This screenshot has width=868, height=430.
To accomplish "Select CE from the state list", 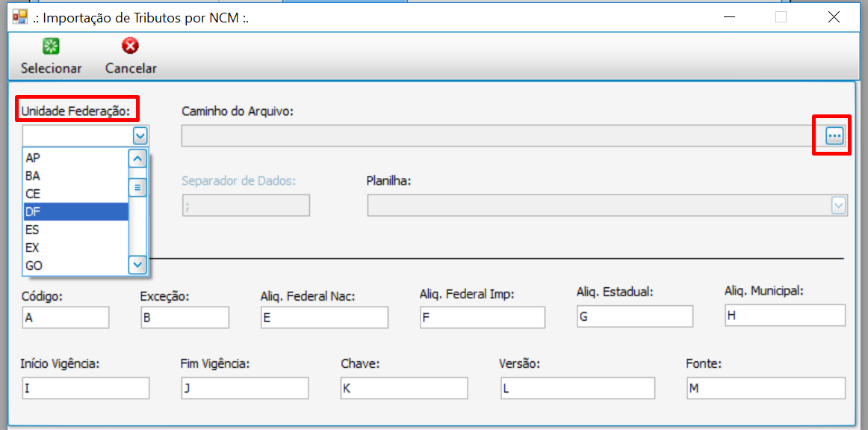I will click(x=76, y=194).
